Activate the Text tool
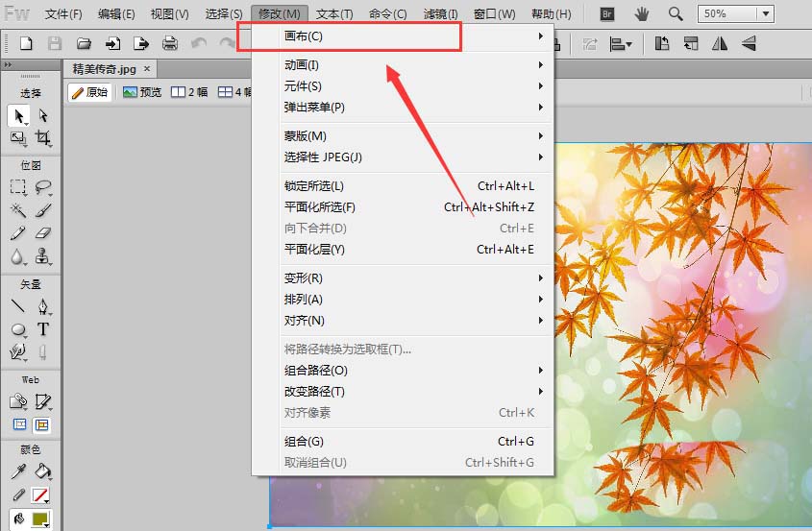 click(x=43, y=329)
